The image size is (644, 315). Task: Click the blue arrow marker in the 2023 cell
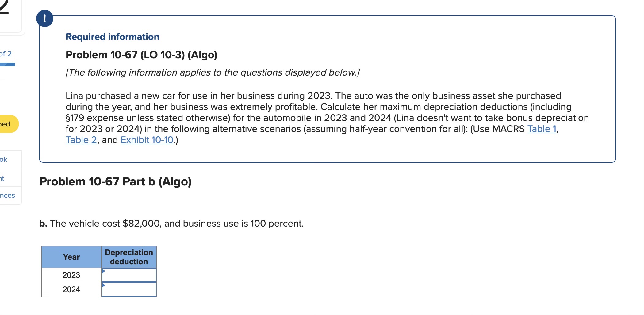click(x=104, y=271)
